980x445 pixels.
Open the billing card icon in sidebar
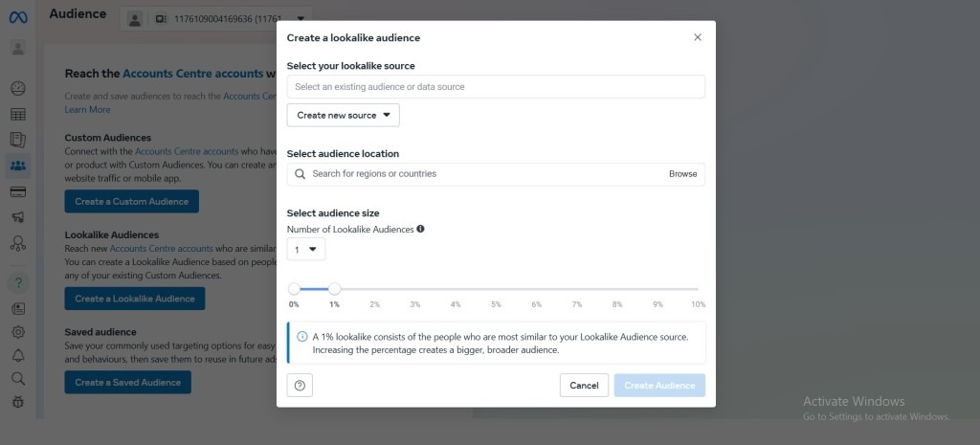pyautogui.click(x=18, y=191)
